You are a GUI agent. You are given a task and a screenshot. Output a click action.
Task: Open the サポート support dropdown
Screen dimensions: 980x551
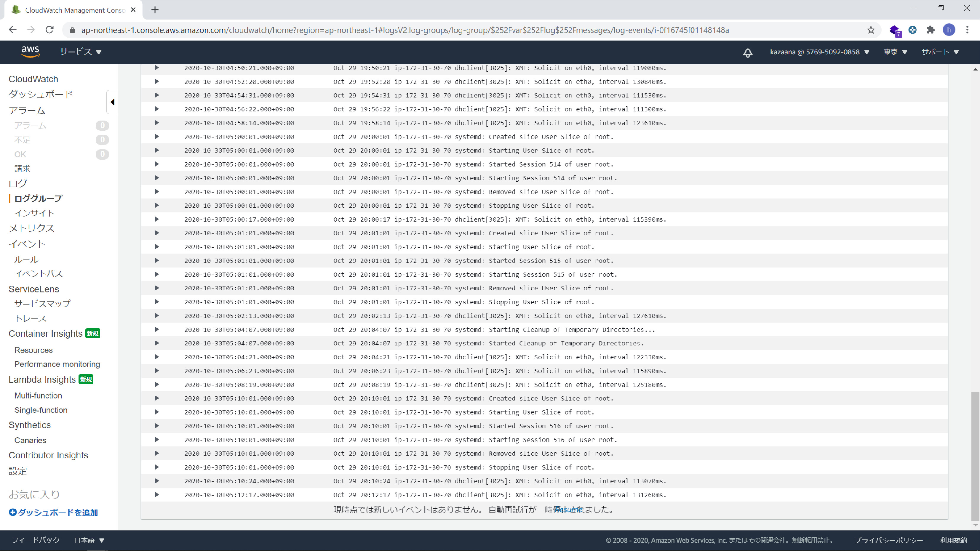tap(940, 52)
